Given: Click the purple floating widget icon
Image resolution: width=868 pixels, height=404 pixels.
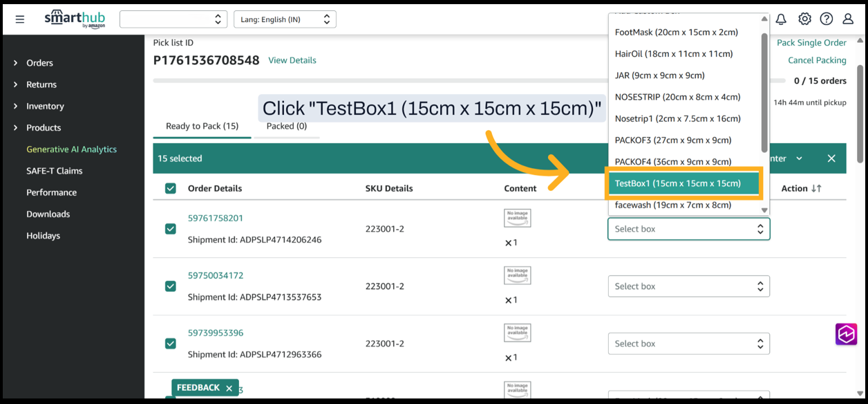Looking at the screenshot, I should (x=846, y=334).
